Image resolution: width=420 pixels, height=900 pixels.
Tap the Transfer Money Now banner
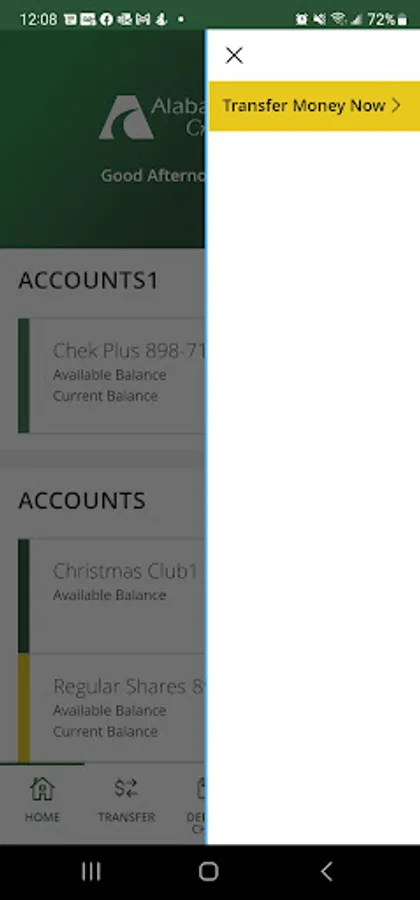[314, 106]
